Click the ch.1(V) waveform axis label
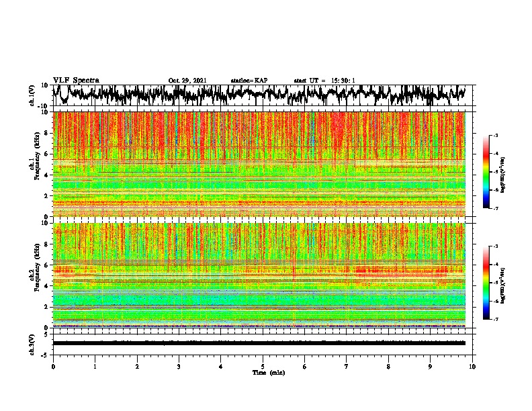The width and height of the screenshot is (532, 411). coord(32,95)
